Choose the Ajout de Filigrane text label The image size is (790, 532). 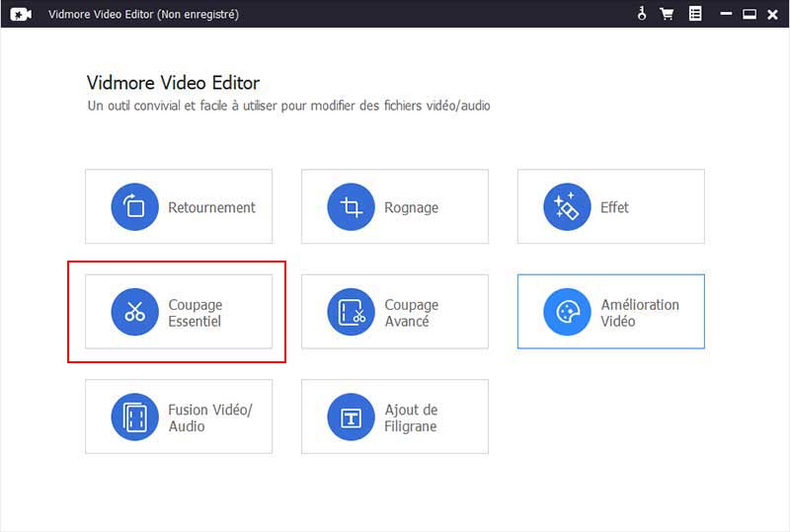[411, 418]
